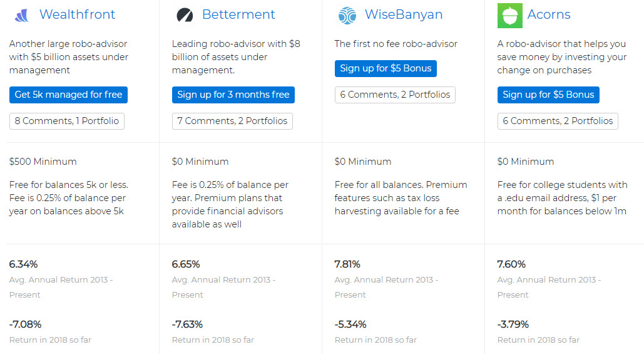Click WiseBanyan 7.81% average annual return
This screenshot has width=644, height=354.
tap(347, 264)
